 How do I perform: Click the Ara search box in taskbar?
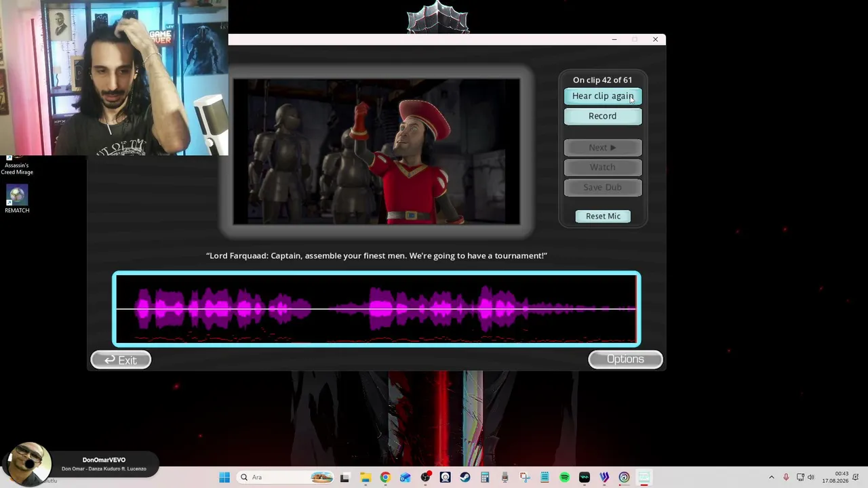(x=285, y=477)
